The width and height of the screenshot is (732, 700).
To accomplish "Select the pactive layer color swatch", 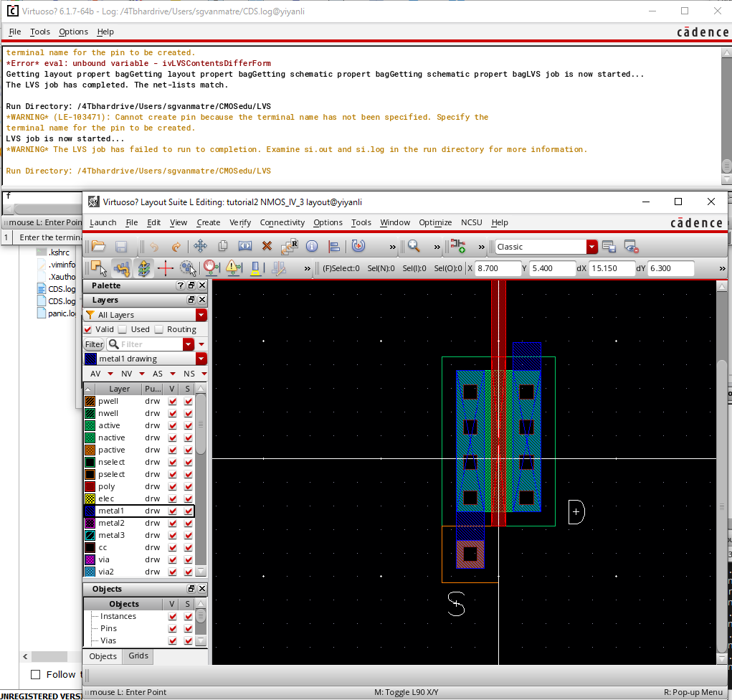I will click(90, 450).
